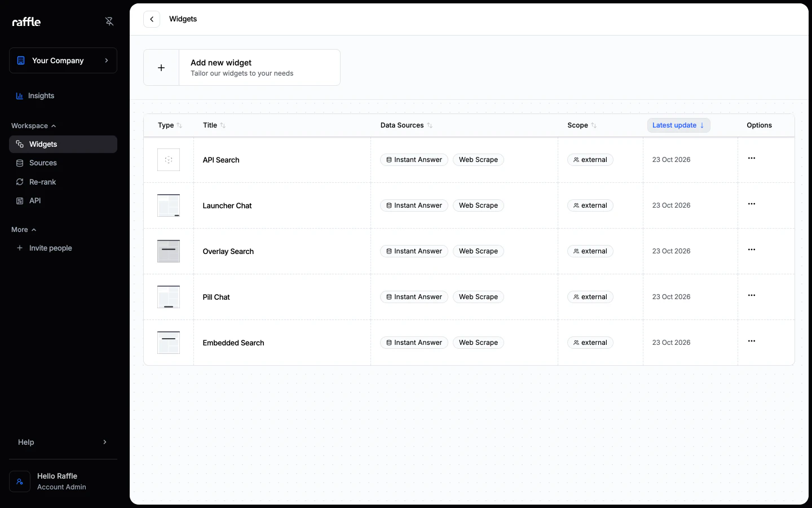
Task: Select Widgets in the sidebar
Action: 63,144
